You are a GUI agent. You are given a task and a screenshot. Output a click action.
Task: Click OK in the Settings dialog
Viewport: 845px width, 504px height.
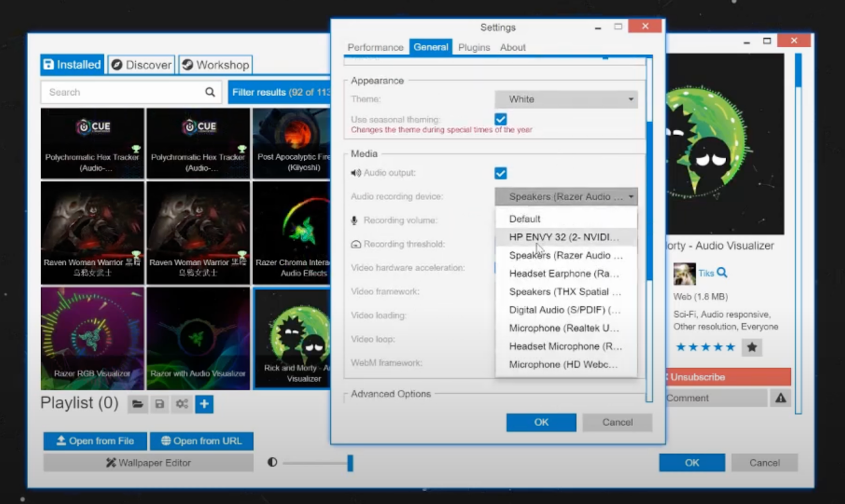(x=541, y=422)
